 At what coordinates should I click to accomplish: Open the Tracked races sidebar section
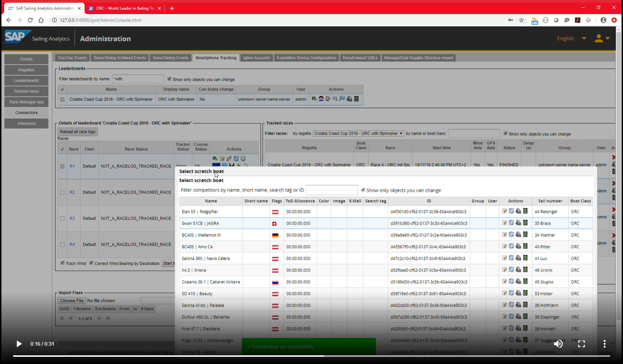pyautogui.click(x=26, y=91)
